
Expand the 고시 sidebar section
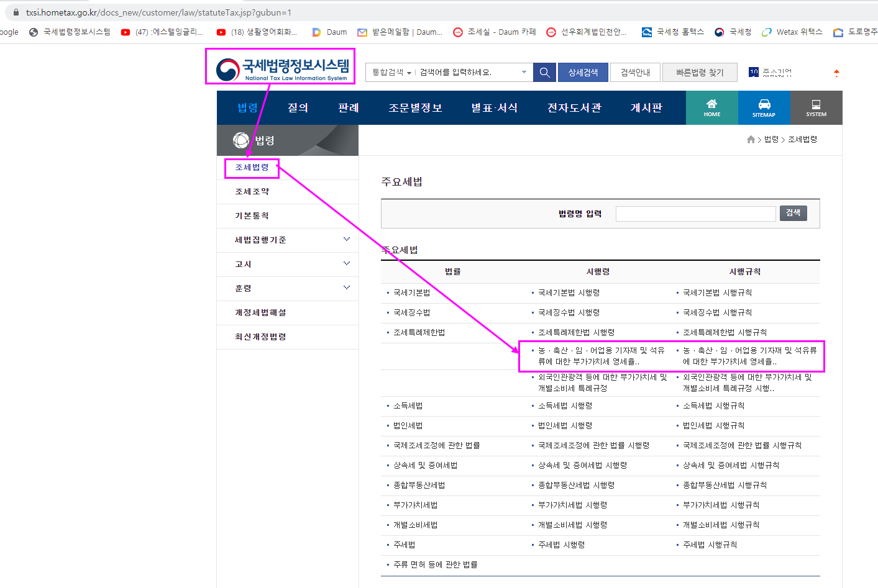347,264
